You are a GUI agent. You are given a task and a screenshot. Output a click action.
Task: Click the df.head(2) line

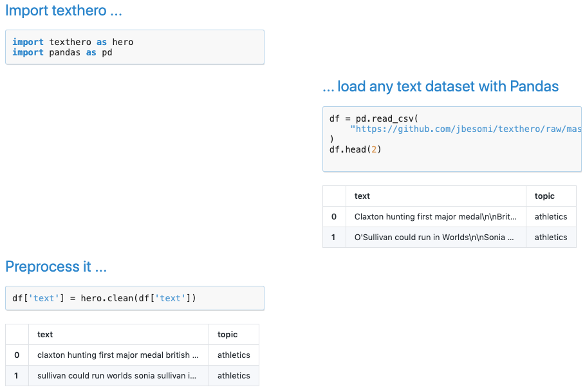click(x=356, y=149)
